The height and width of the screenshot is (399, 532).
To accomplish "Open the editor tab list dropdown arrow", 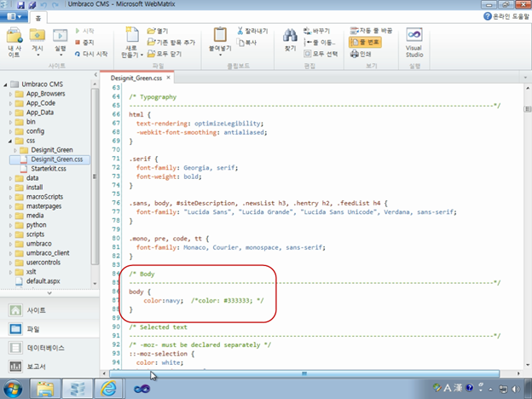I will point(525,78).
